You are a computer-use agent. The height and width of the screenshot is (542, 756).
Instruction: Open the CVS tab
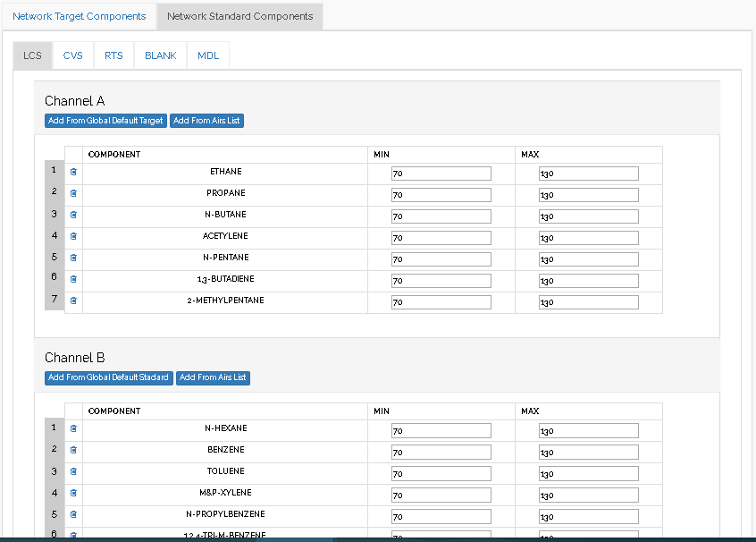[x=72, y=55]
